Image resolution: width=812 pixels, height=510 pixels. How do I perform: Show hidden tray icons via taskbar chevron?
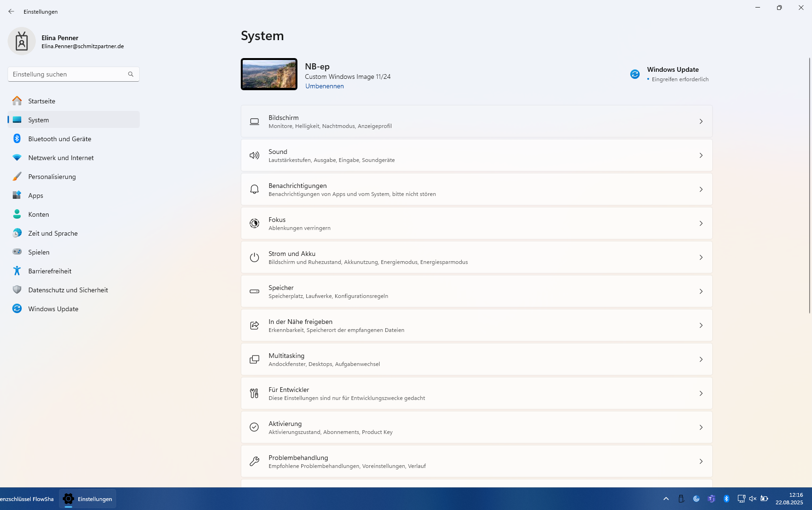click(666, 499)
